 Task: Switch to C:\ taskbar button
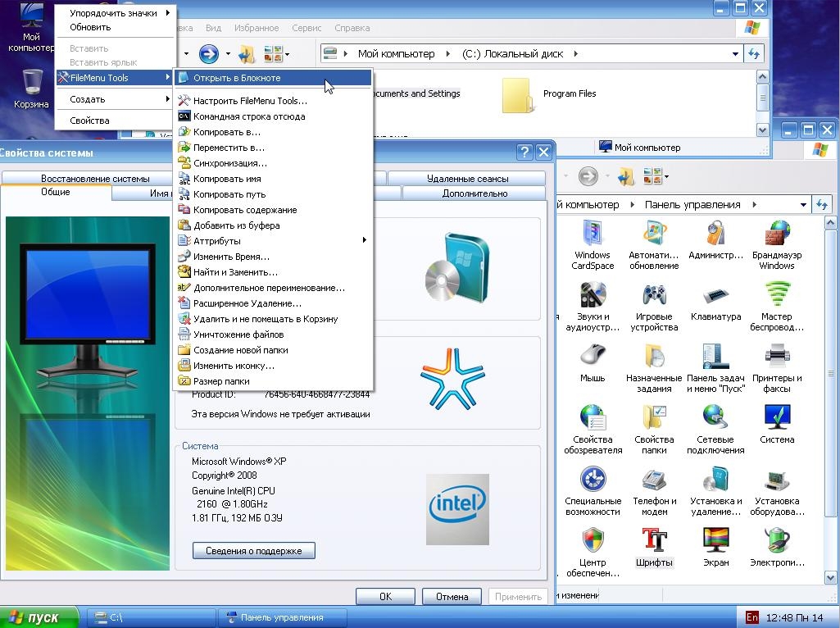tap(152, 617)
